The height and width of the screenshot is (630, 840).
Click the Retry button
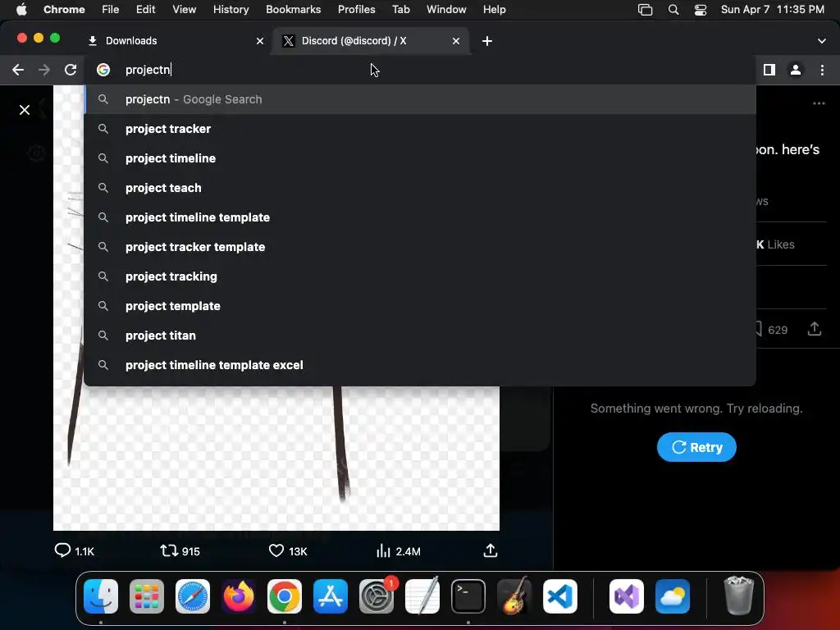tap(696, 447)
